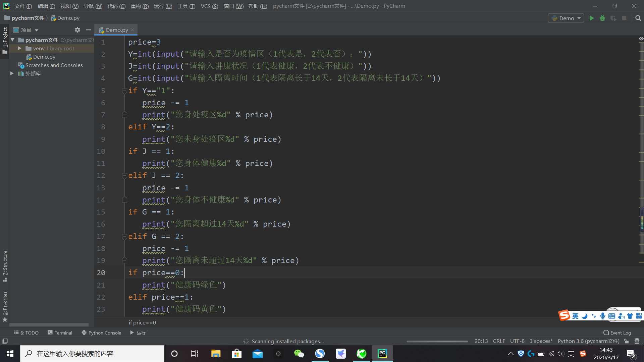Change 3 spaces indent setting
This screenshot has width=644, height=362.
pos(541,341)
